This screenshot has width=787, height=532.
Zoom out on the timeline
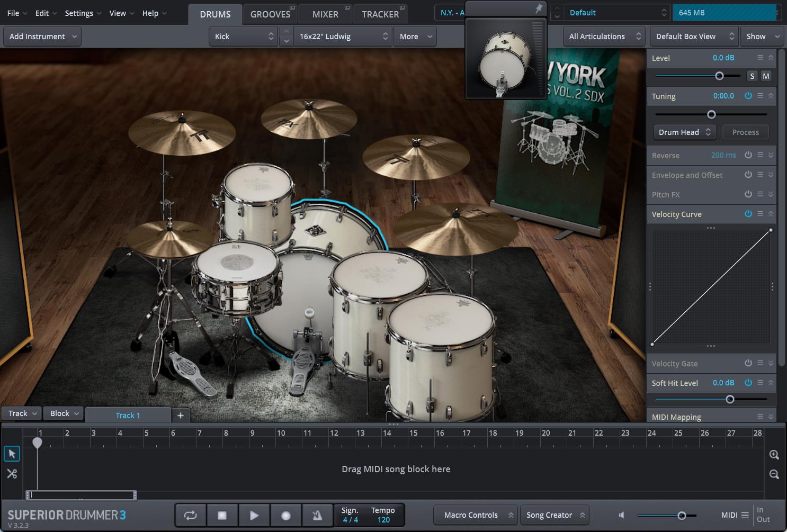(774, 474)
